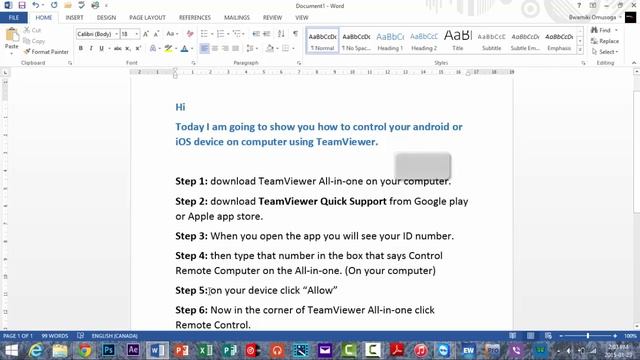
Task: Align text right
Action: point(225,49)
